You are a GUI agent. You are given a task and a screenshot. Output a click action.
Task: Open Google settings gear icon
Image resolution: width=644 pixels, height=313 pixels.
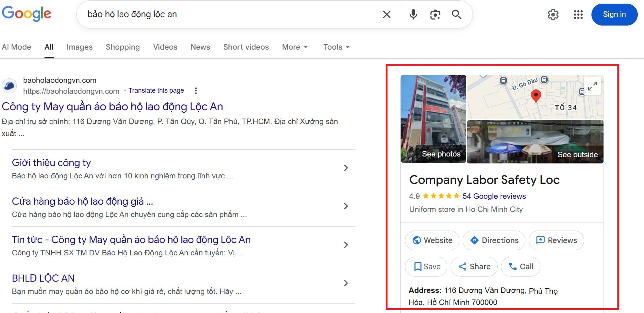click(x=553, y=15)
